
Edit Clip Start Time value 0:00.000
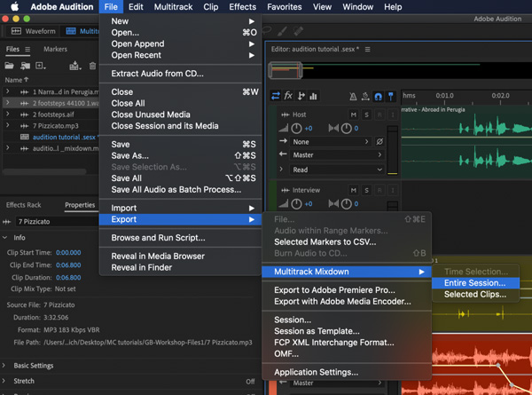[x=68, y=252]
